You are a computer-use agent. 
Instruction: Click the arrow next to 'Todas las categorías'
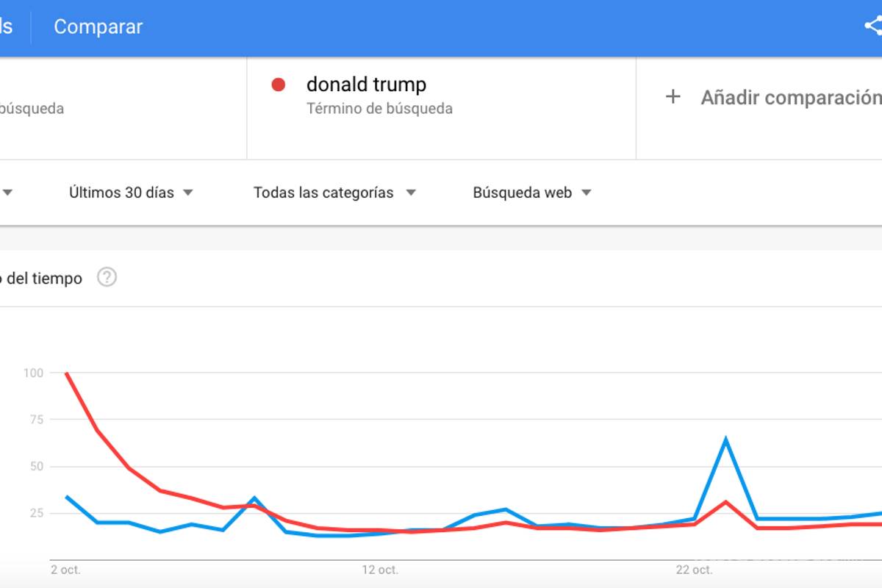click(x=410, y=193)
